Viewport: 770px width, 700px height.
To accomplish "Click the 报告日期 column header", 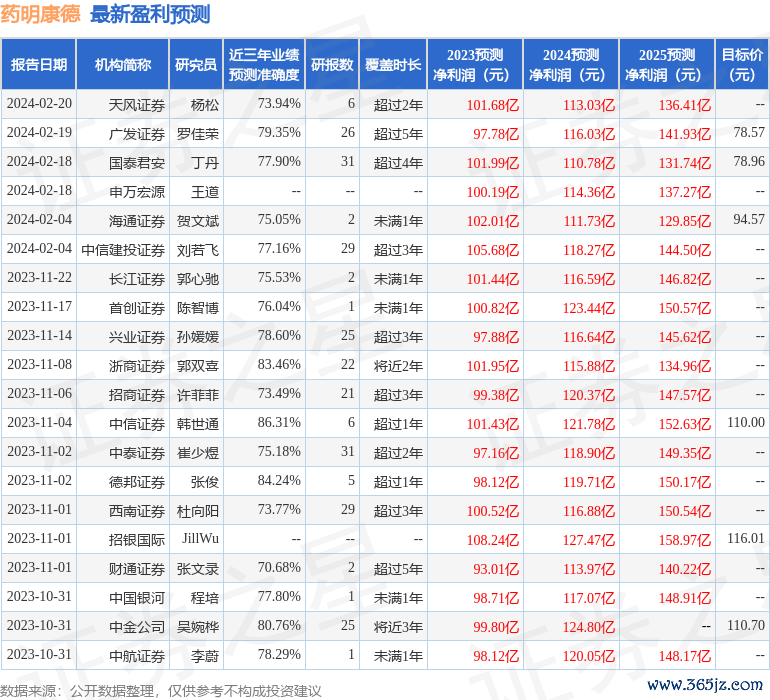I will point(39,64).
